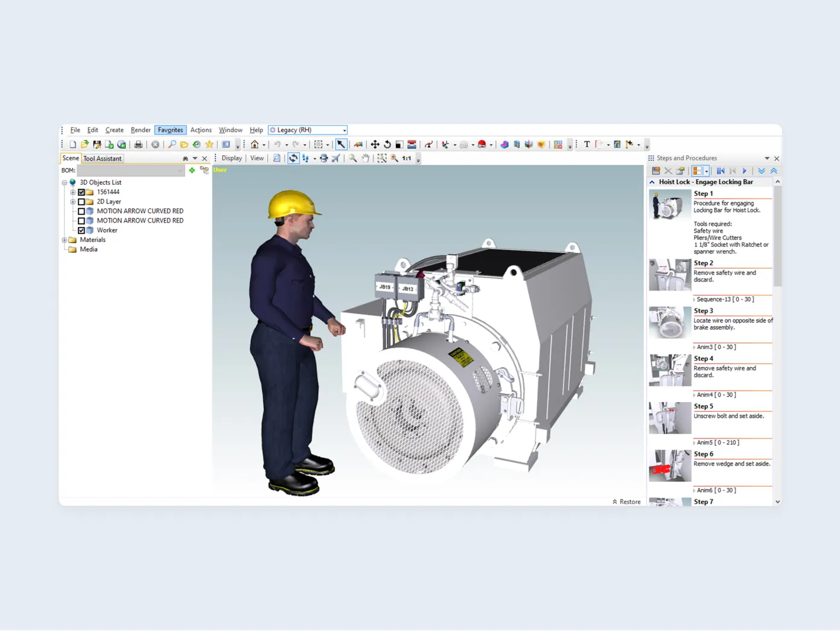Delete step with the X icon in Steps toolbar
840x631 pixels.
[668, 171]
